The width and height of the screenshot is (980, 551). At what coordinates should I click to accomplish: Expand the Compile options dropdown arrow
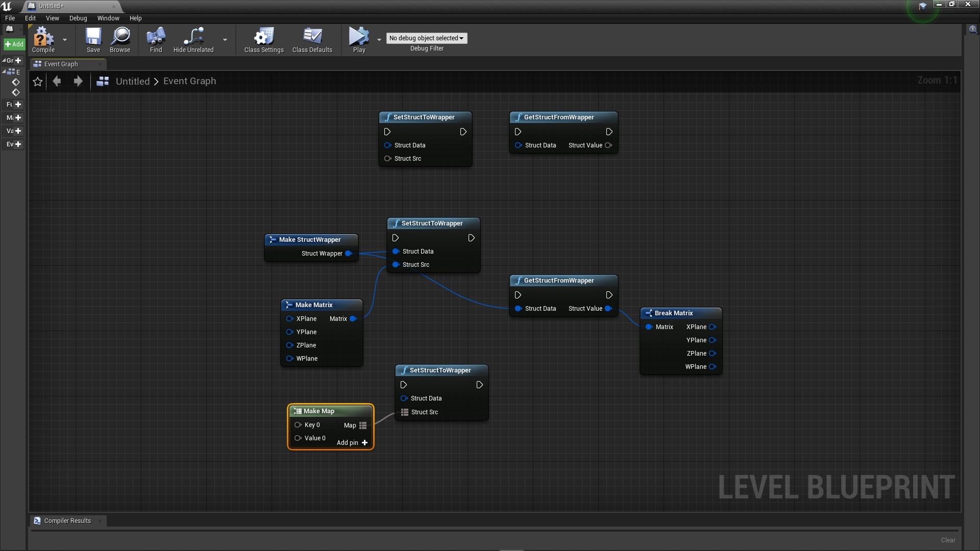pyautogui.click(x=65, y=40)
